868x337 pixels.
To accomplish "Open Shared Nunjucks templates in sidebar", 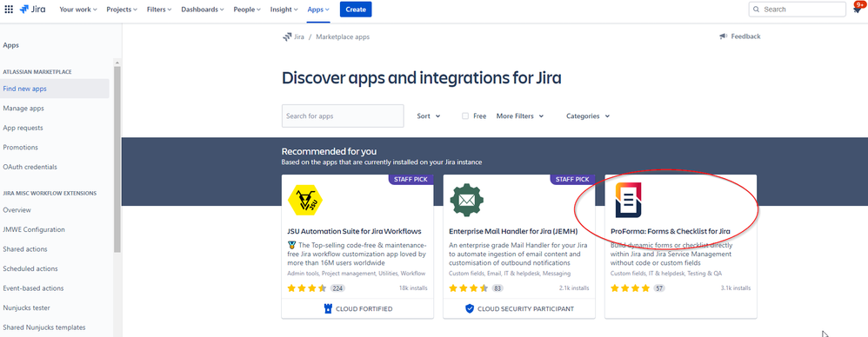I will (x=44, y=327).
